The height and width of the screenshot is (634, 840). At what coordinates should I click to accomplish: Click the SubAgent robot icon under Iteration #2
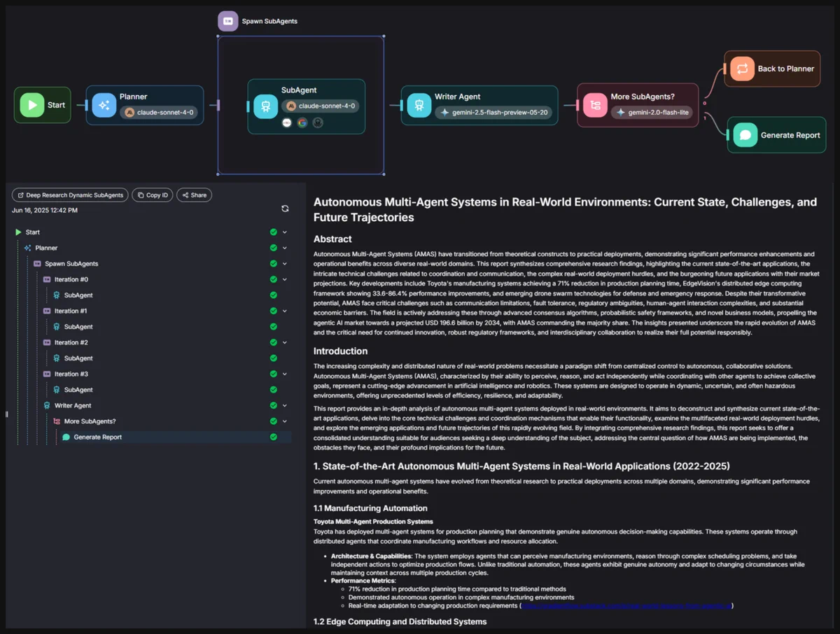tap(57, 358)
